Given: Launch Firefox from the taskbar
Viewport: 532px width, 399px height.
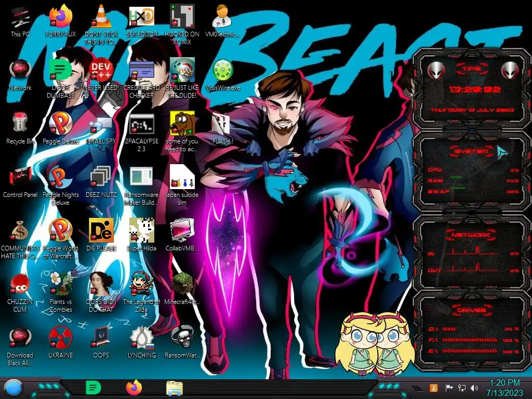Looking at the screenshot, I should click(x=134, y=388).
